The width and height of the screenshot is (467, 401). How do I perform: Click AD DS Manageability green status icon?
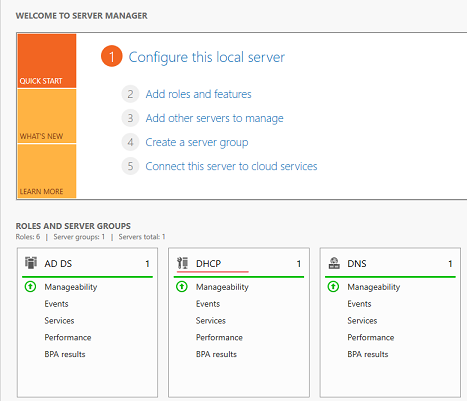30,286
